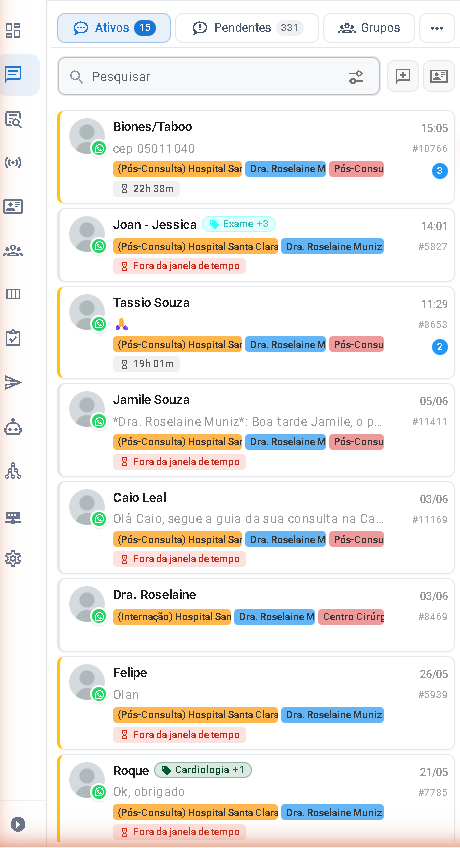This screenshot has height=848, width=460.
Task: Open the chat conversations sidebar icon
Action: (x=13, y=74)
